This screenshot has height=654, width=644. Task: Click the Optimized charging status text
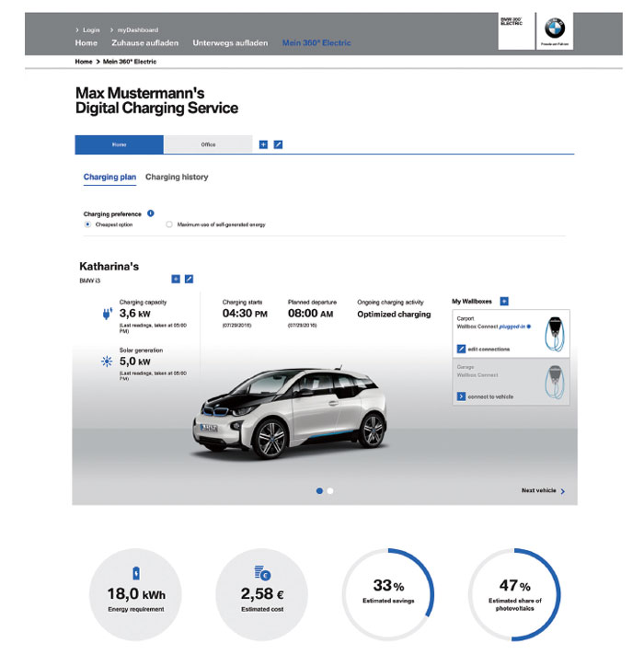[394, 314]
